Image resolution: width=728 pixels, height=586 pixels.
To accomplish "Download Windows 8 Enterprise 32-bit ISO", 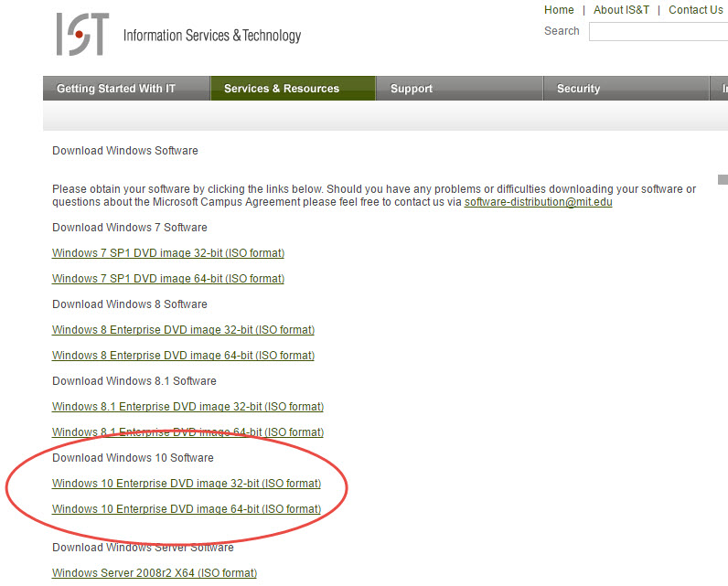I will (184, 329).
